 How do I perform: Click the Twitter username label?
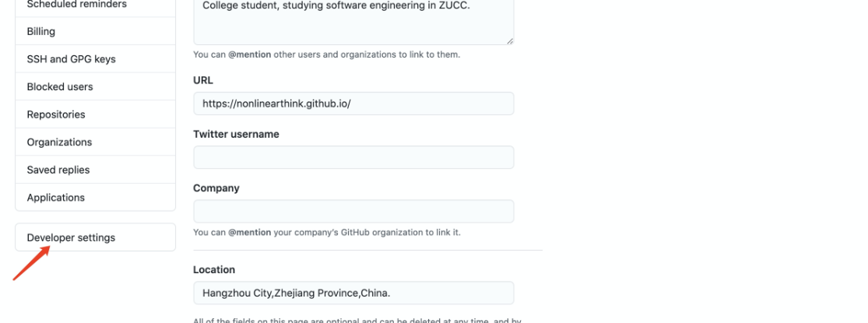pos(236,134)
